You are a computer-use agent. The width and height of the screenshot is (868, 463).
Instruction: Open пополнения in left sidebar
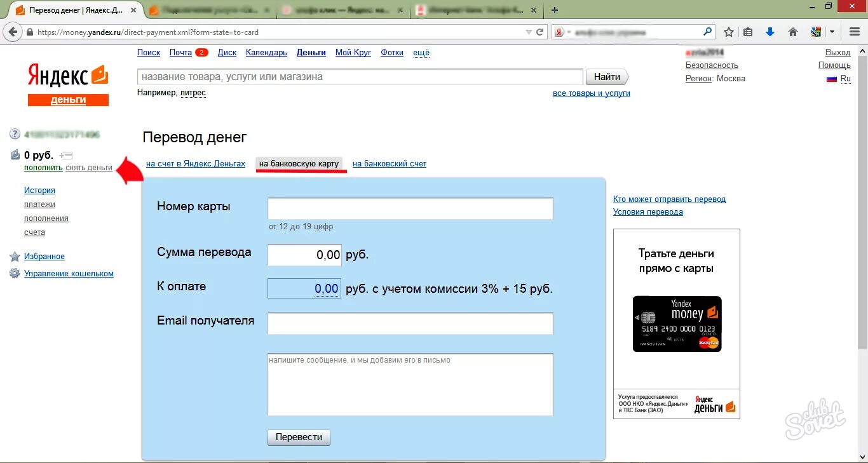46,218
